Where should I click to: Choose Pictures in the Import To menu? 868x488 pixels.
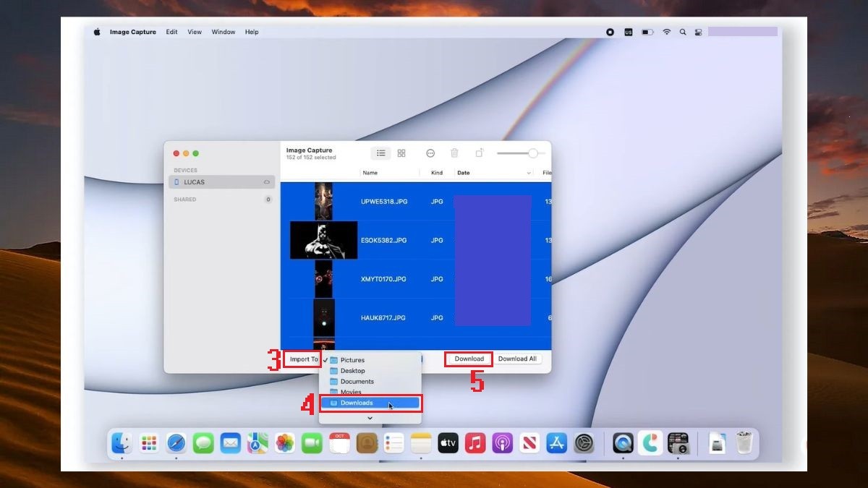point(370,360)
